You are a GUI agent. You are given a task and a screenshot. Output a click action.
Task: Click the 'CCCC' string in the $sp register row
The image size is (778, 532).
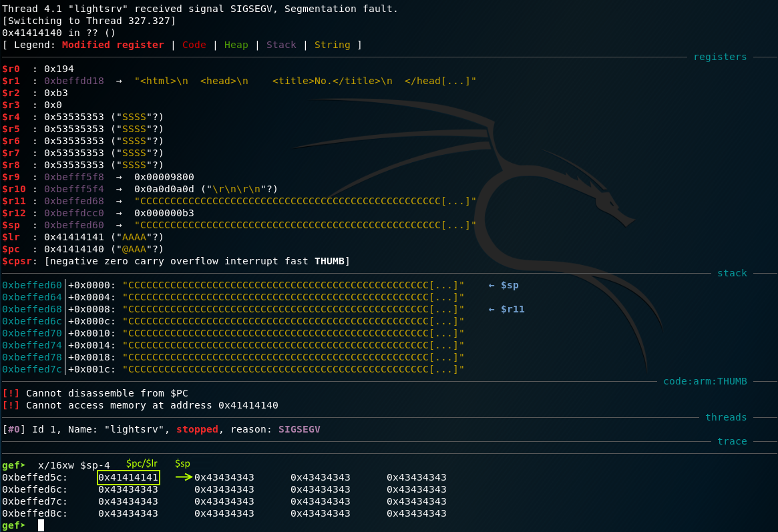pos(305,225)
